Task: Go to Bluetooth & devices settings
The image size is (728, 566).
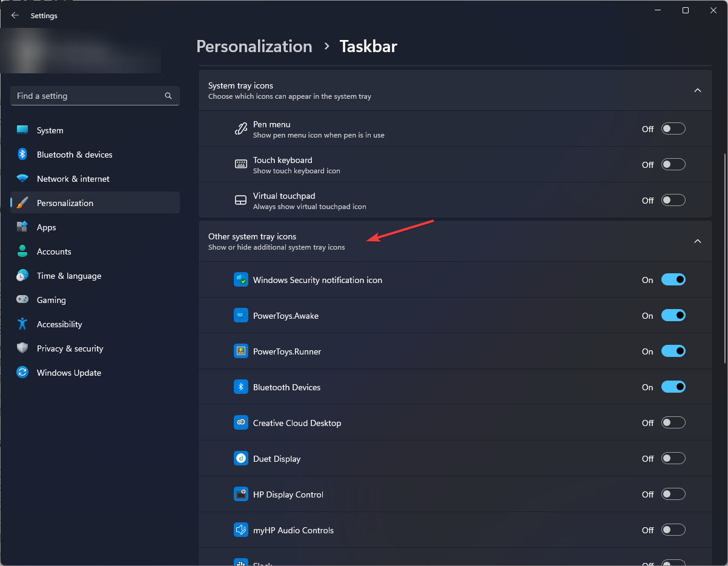Action: pyautogui.click(x=74, y=155)
